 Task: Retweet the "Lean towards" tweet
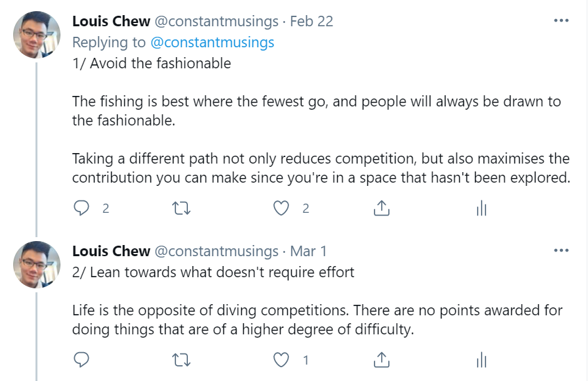181,360
